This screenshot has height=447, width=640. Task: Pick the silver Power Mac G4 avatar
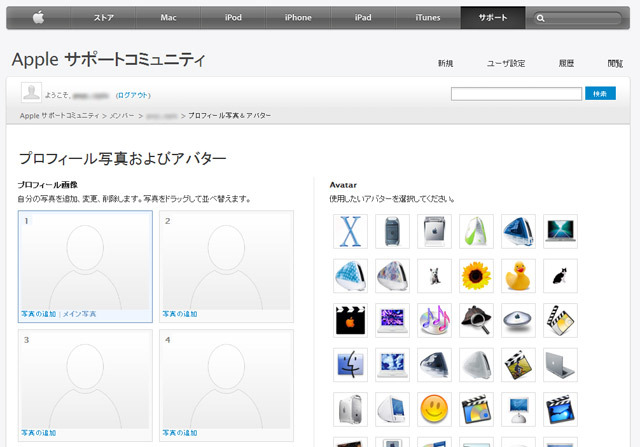(x=350, y=409)
